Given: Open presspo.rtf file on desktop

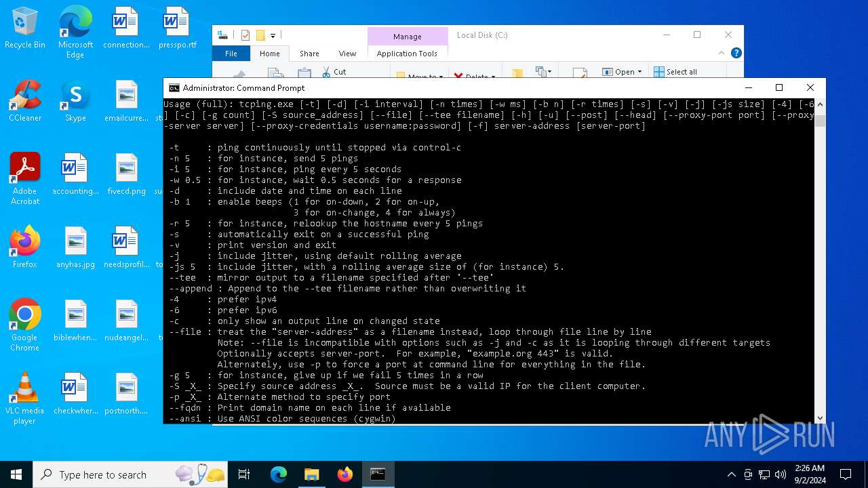Looking at the screenshot, I should click(177, 28).
